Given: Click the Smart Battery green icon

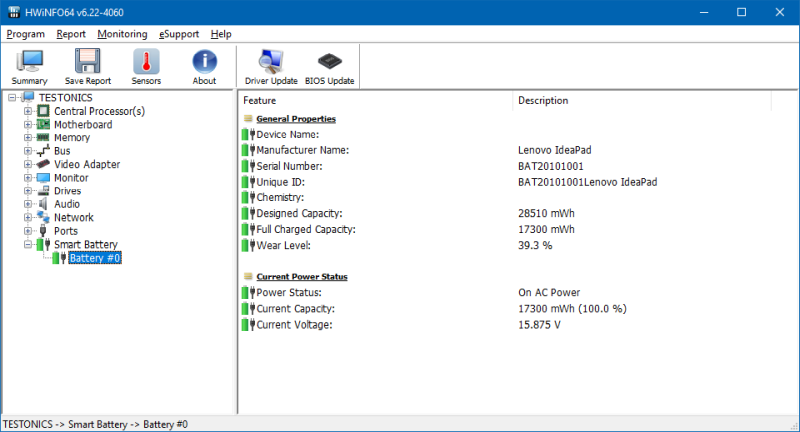Looking at the screenshot, I should click(43, 244).
